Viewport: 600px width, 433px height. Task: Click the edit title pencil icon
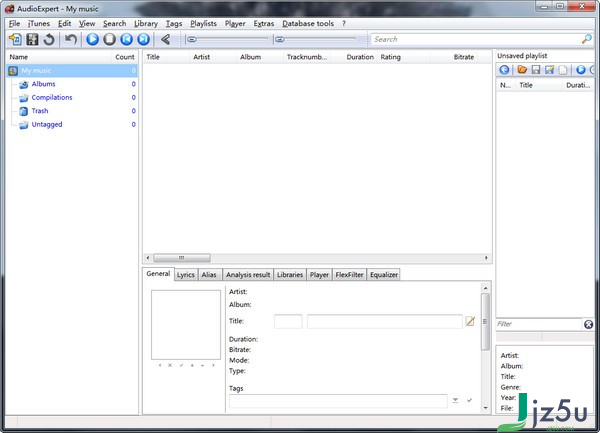click(470, 321)
